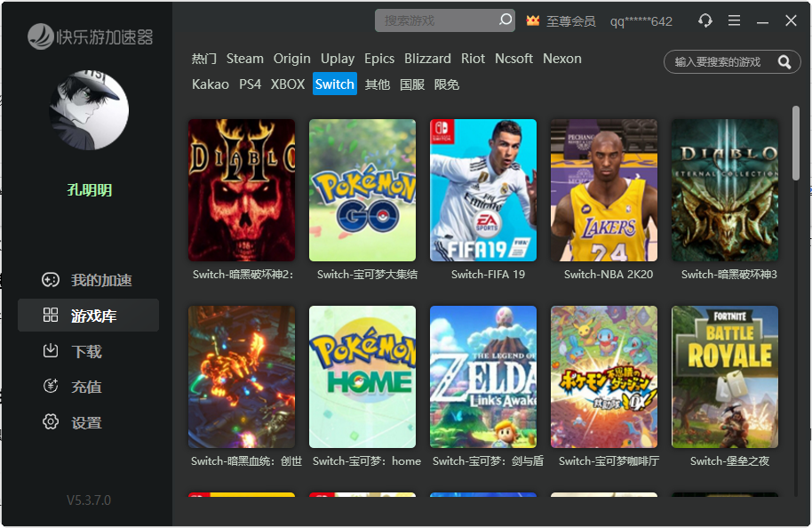Show the 国服 category tab
812x528 pixels.
point(412,84)
